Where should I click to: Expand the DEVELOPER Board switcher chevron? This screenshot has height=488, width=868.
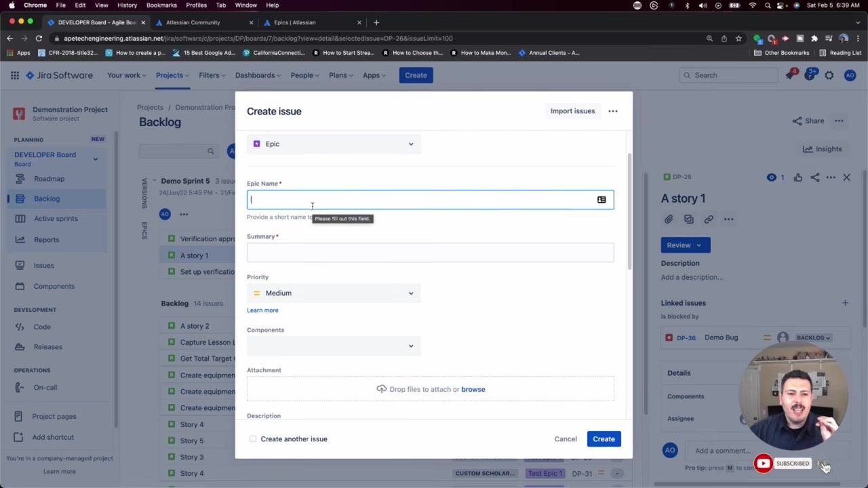tap(95, 159)
